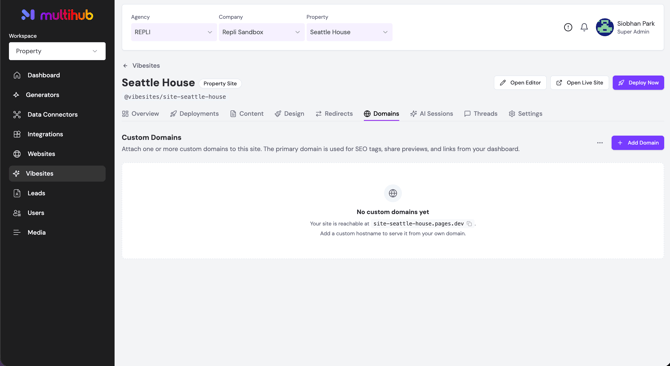Click the Property Site badge
Image resolution: width=670 pixels, height=366 pixels.
coord(220,83)
